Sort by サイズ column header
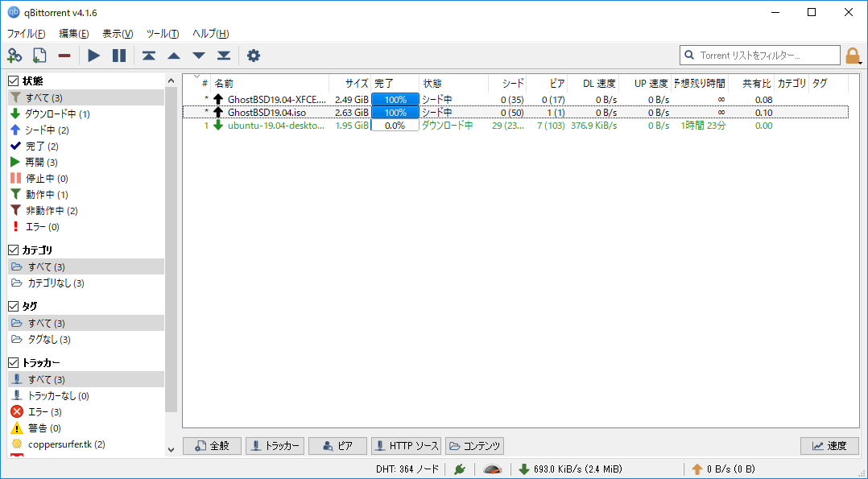Image resolution: width=868 pixels, height=479 pixels. point(349,84)
